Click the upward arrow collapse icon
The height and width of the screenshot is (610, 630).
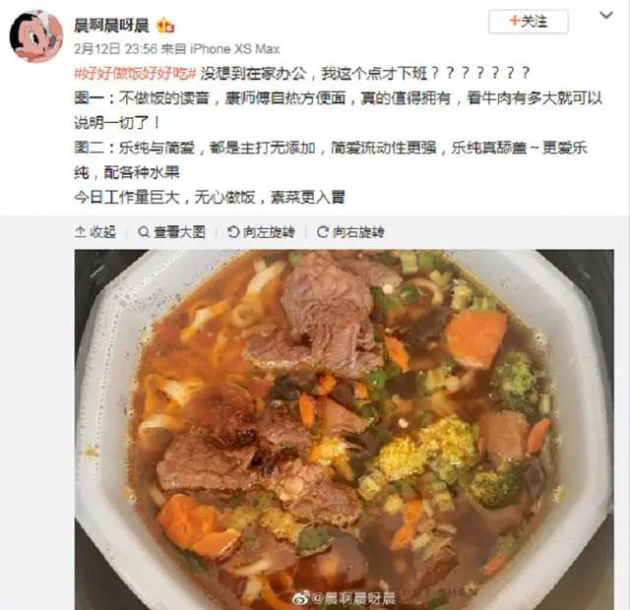point(80,232)
